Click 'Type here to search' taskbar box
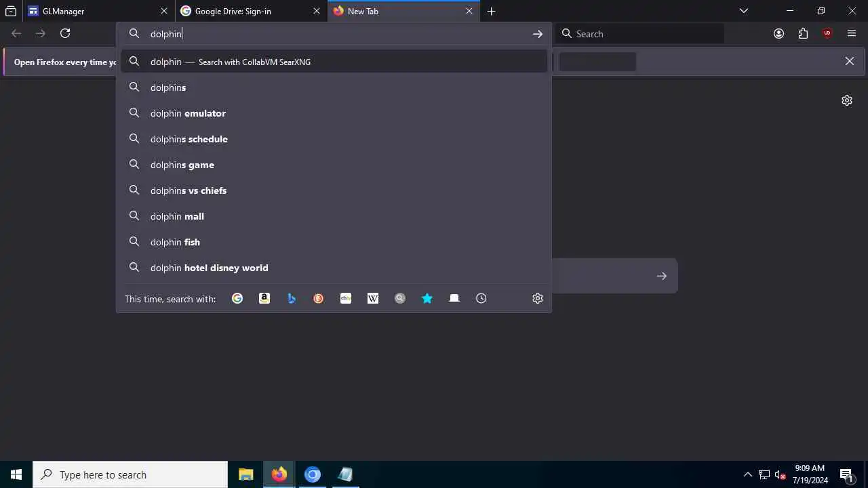868x488 pixels. [x=130, y=474]
